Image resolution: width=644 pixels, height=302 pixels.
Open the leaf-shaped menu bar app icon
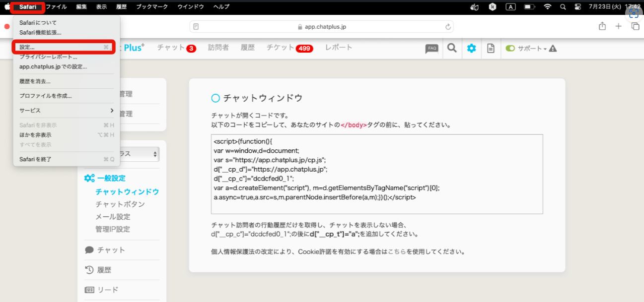pos(474,7)
